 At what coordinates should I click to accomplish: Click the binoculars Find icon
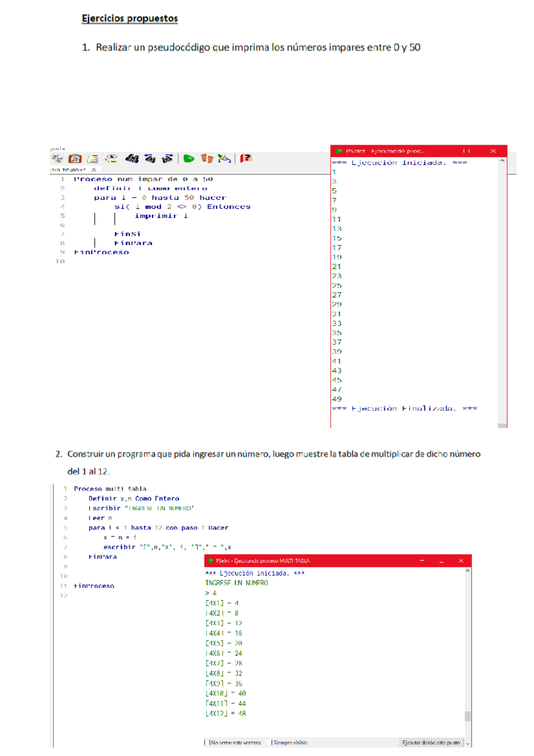pyautogui.click(x=132, y=159)
